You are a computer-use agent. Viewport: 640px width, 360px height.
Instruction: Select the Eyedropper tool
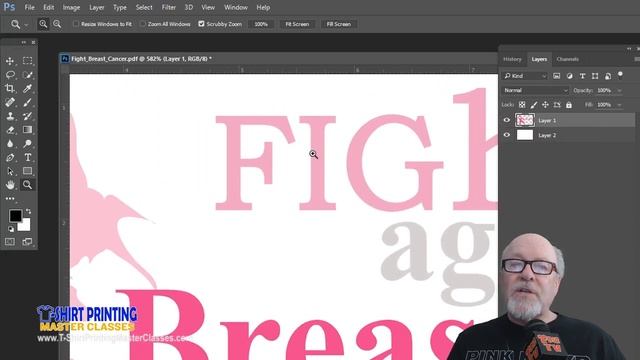(27, 89)
